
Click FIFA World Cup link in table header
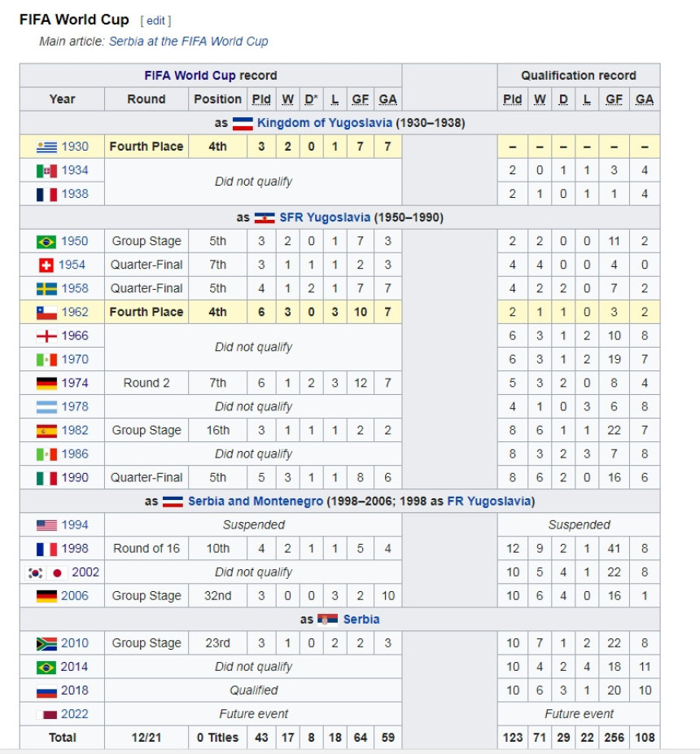(190, 76)
